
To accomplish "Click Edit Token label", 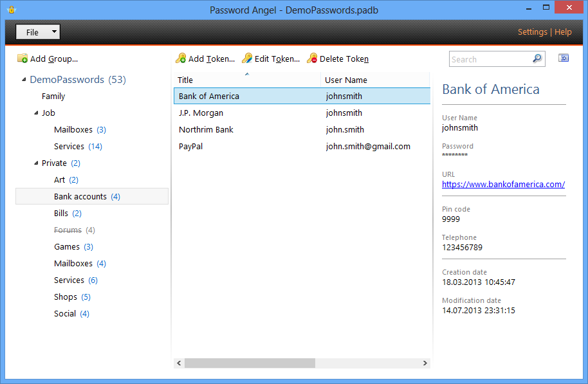I will point(277,59).
